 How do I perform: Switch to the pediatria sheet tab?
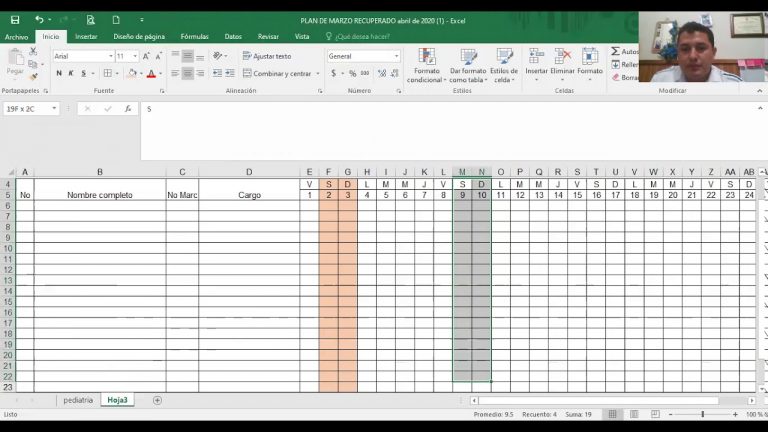point(78,400)
